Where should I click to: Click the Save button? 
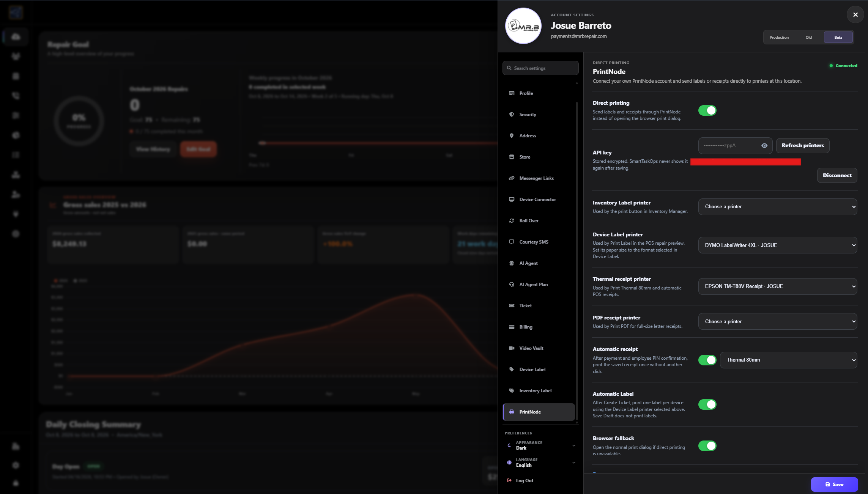(835, 485)
